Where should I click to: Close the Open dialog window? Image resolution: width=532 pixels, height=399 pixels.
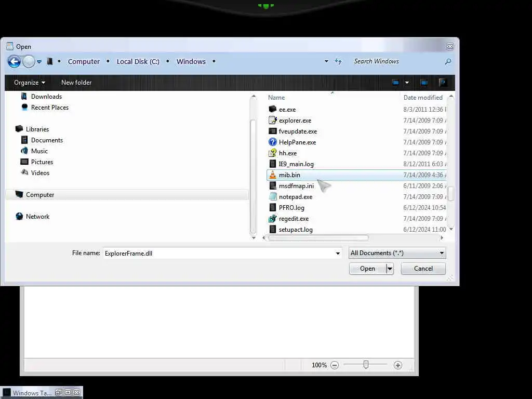450,46
